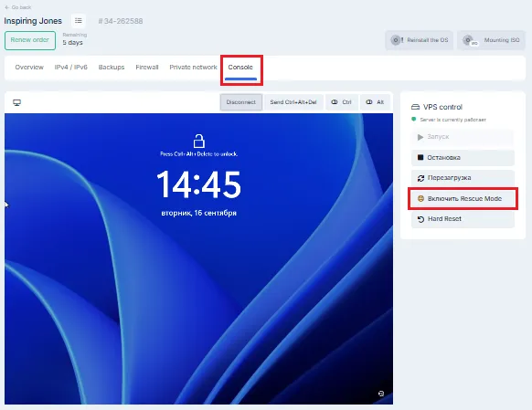
Task: Click the lock icon on the lock screen
Action: [x=199, y=141]
